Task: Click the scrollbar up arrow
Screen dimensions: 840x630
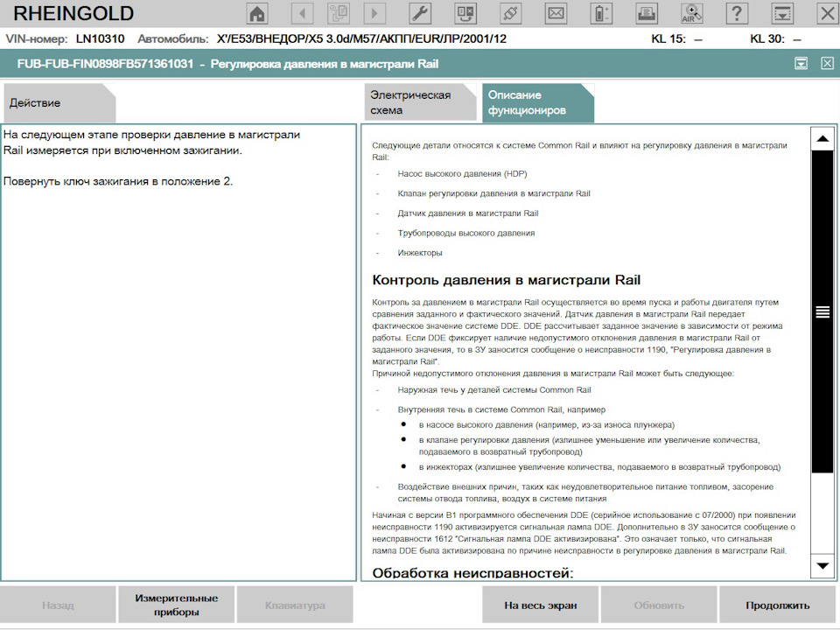Action: tap(822, 139)
